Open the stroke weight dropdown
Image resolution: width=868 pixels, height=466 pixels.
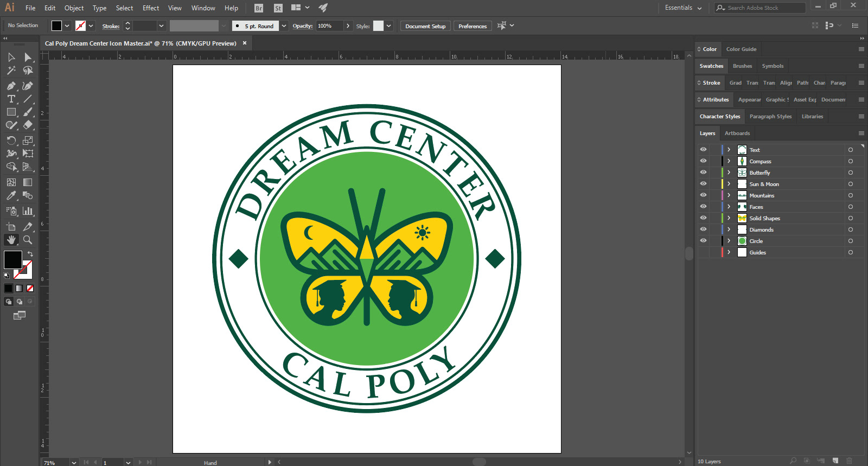tap(161, 25)
